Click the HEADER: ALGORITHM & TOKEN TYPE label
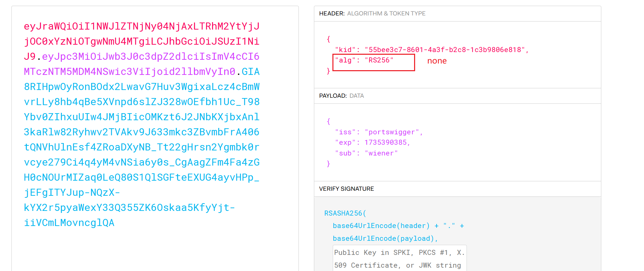644x271 pixels. click(x=372, y=13)
